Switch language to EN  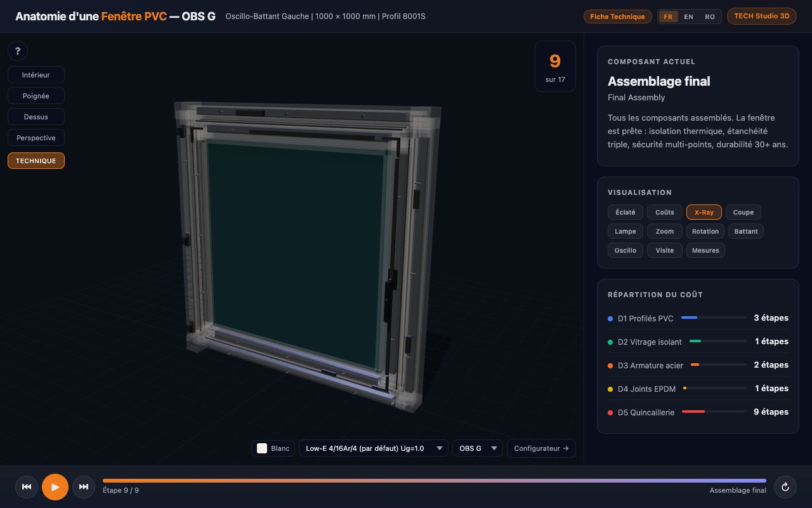[x=688, y=17]
